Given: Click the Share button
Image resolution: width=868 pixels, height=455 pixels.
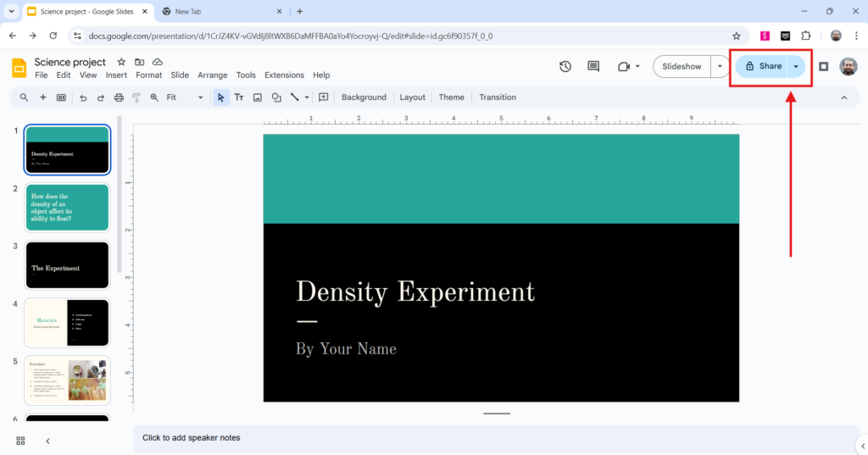Looking at the screenshot, I should 763,67.
